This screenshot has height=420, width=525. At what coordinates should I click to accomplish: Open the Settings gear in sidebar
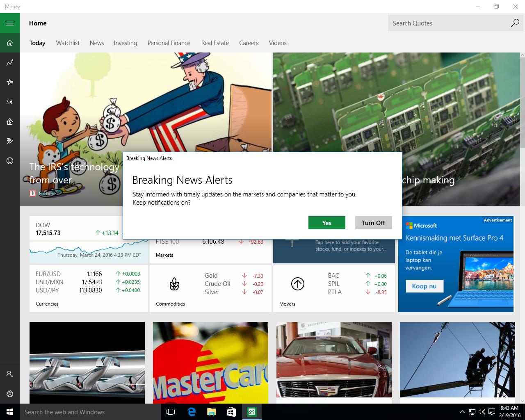click(10, 394)
